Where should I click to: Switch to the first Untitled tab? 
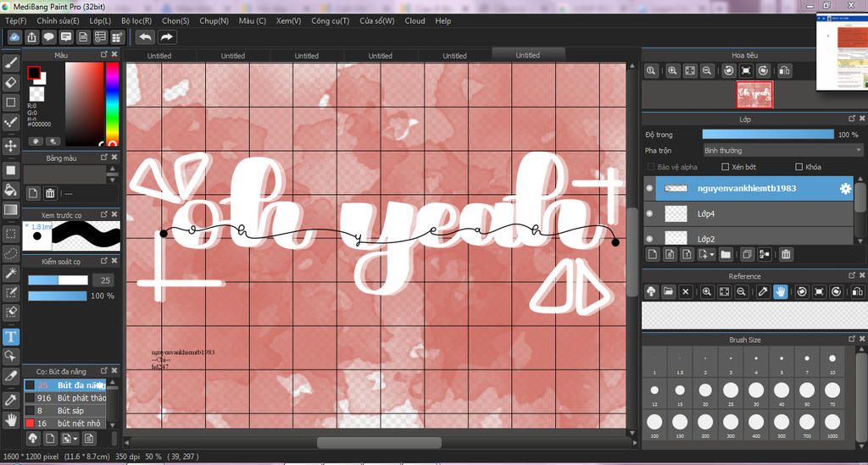tap(159, 55)
